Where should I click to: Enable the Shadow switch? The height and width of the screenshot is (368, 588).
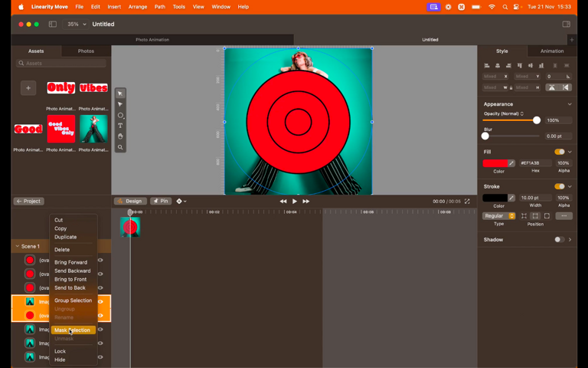tap(560, 239)
